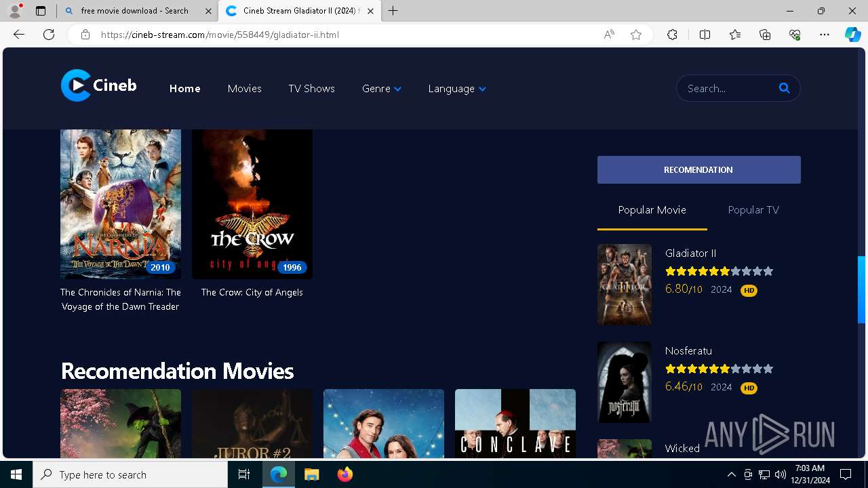
Task: Open Browser essentials heart icon
Action: click(795, 35)
